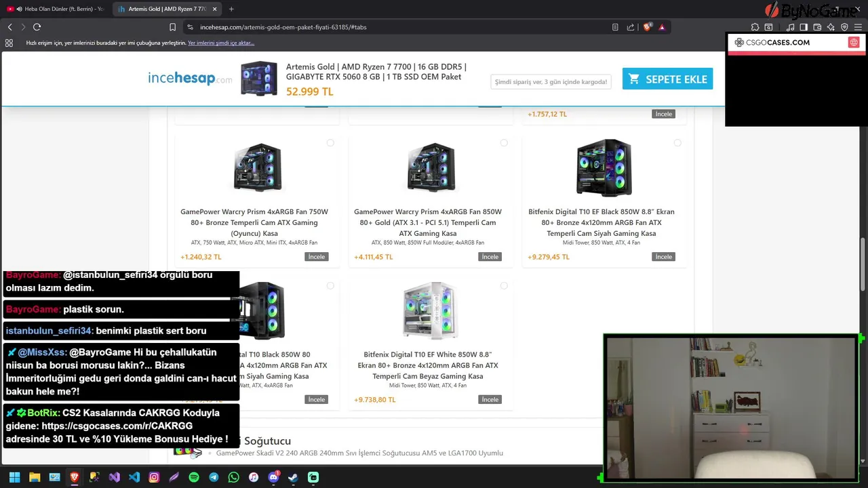Open Telegram from the taskbar
Viewport: 868px width, 488px height.
click(x=214, y=477)
